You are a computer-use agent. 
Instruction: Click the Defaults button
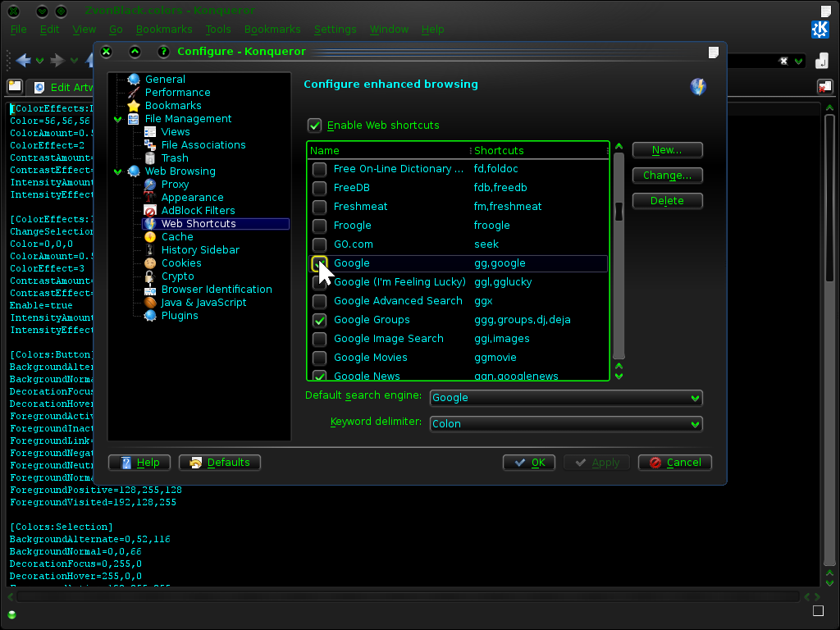[x=220, y=463]
